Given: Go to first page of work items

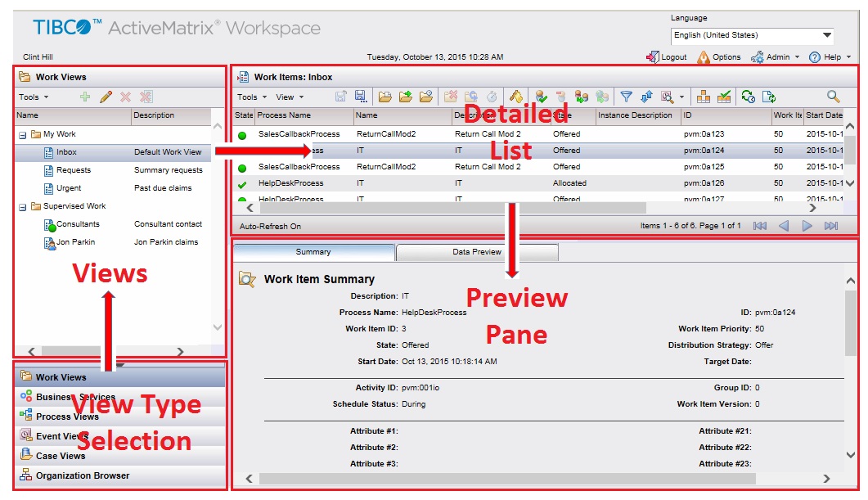Looking at the screenshot, I should pyautogui.click(x=760, y=226).
